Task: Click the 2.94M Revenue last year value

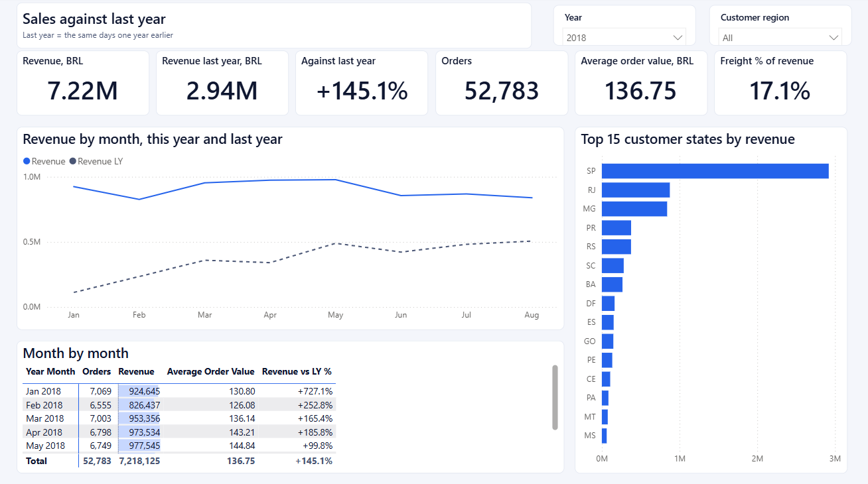Action: [222, 91]
